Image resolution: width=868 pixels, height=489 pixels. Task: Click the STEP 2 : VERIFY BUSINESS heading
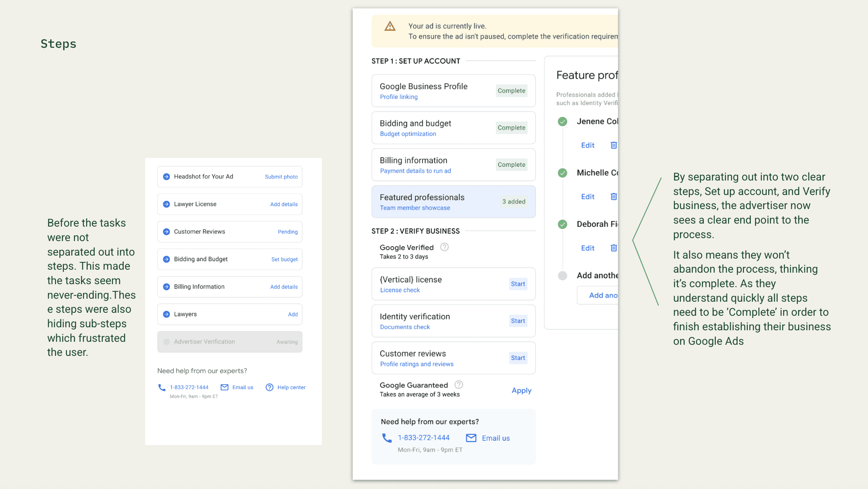coord(416,231)
